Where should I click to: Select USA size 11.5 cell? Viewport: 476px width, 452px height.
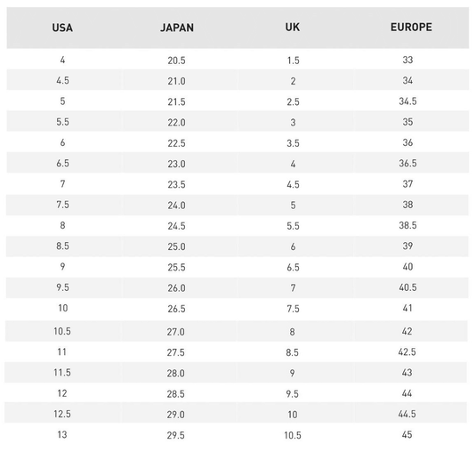click(62, 373)
